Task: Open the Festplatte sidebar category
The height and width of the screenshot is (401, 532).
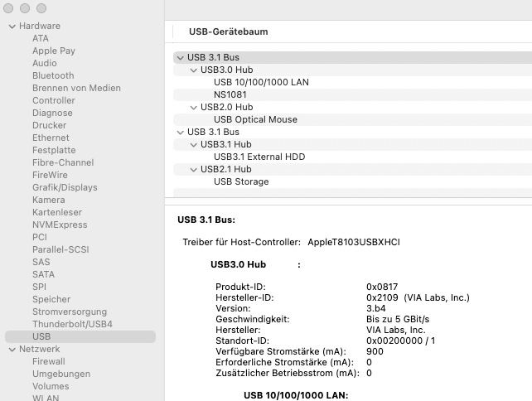Action: (54, 151)
